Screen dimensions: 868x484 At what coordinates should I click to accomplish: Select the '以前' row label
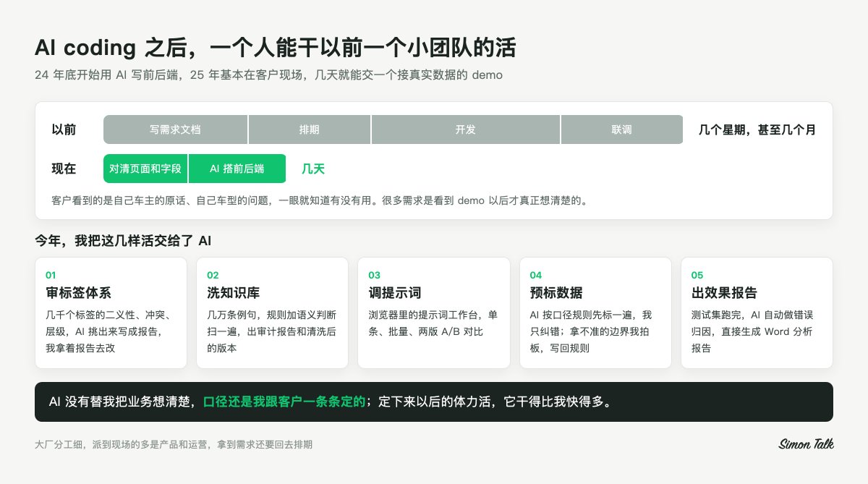[x=64, y=130]
